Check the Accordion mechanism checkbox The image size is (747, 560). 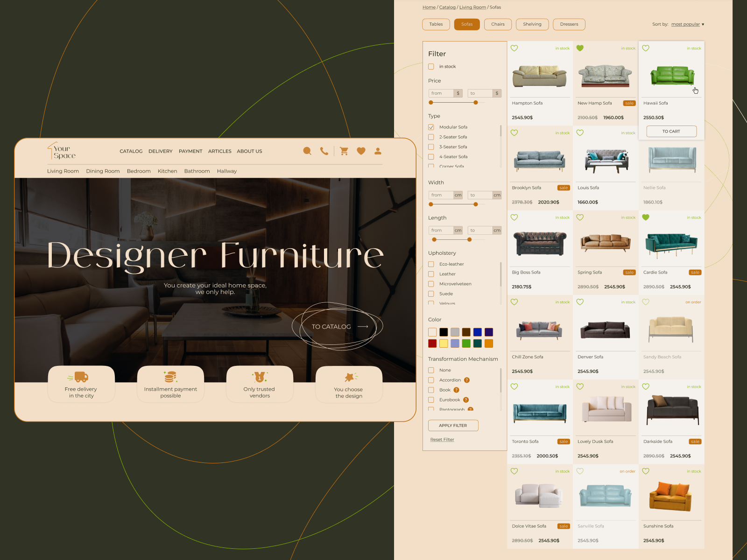(431, 380)
